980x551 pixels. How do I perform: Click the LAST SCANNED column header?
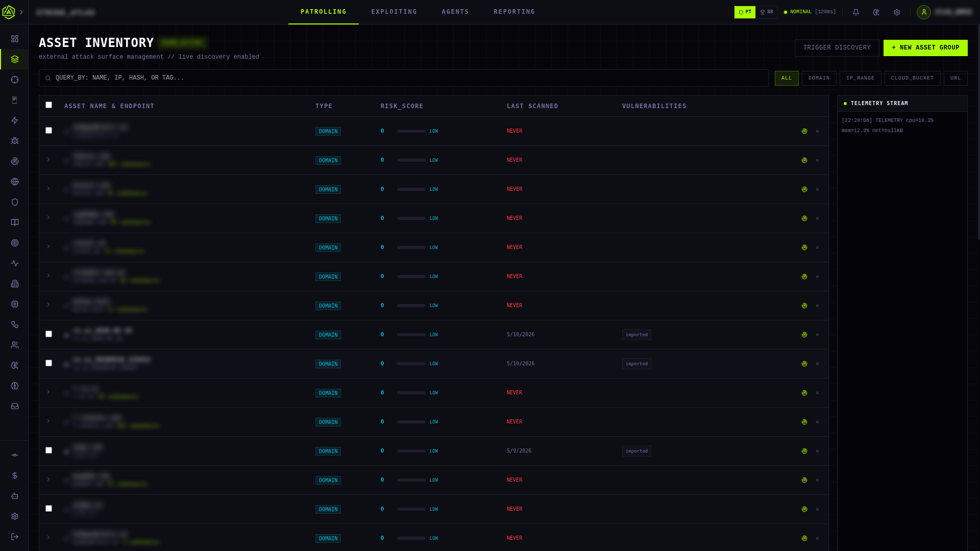coord(532,106)
